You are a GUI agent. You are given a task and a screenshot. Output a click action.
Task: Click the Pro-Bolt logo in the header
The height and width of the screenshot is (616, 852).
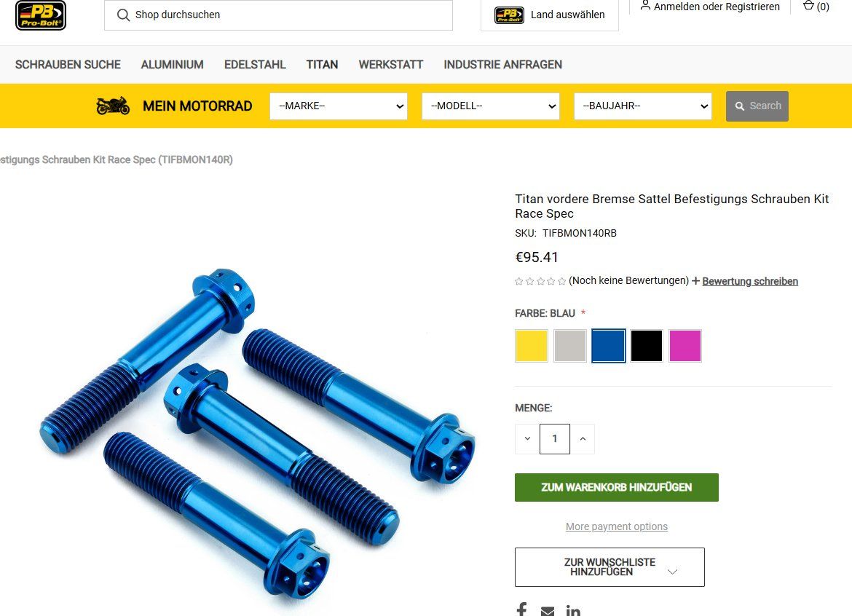41,15
